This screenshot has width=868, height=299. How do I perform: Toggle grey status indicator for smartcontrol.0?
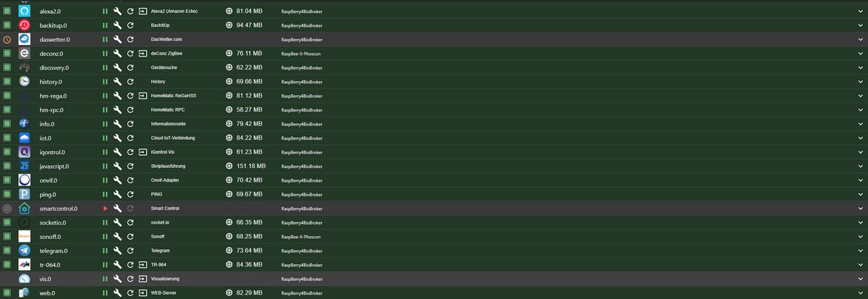tap(7, 209)
